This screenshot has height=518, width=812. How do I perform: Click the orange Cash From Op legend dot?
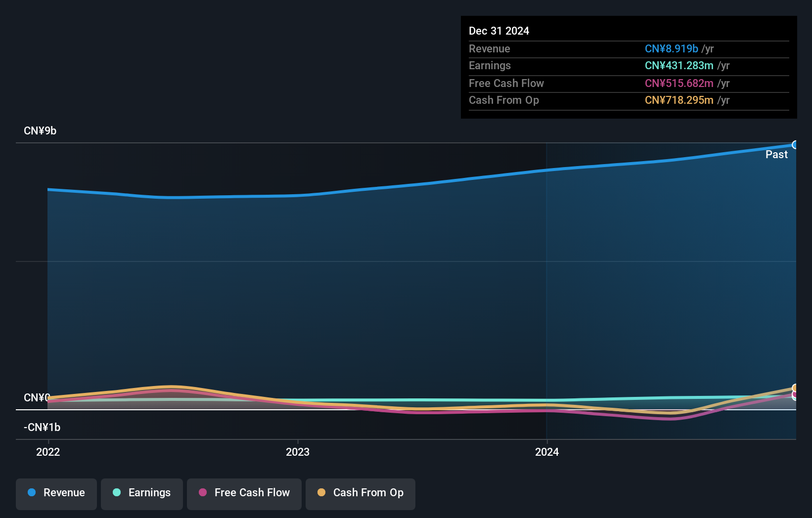[x=321, y=493]
